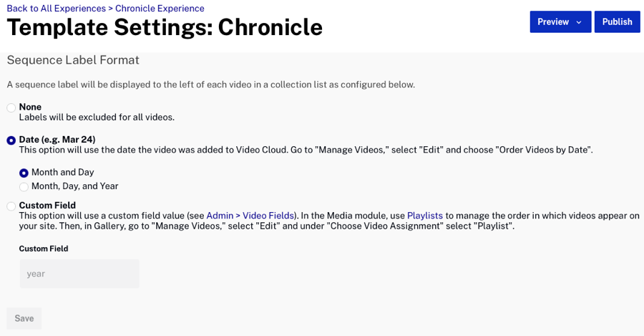Select the Date (e.g. Mar 24) radio button
Screen dimensions: 644x336
tap(11, 140)
